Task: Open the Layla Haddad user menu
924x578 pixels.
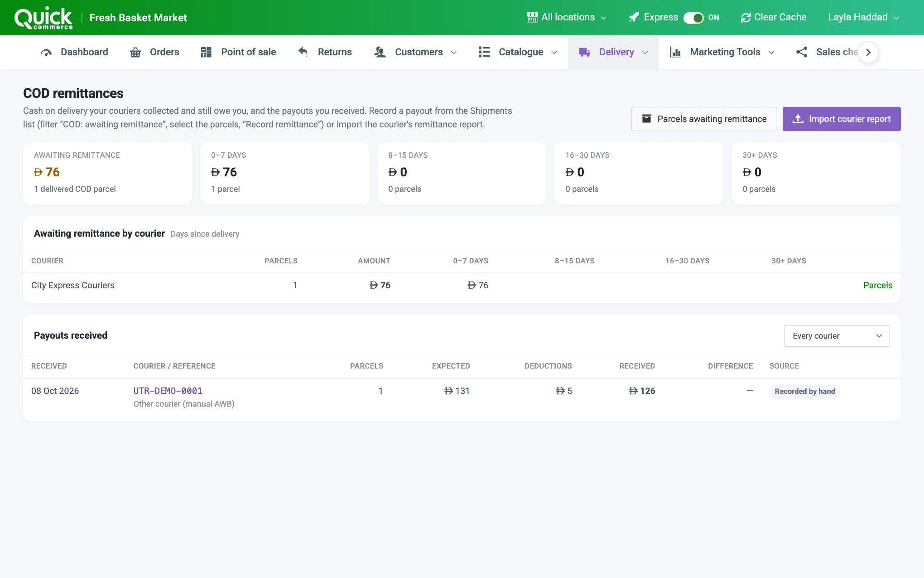Action: (864, 17)
